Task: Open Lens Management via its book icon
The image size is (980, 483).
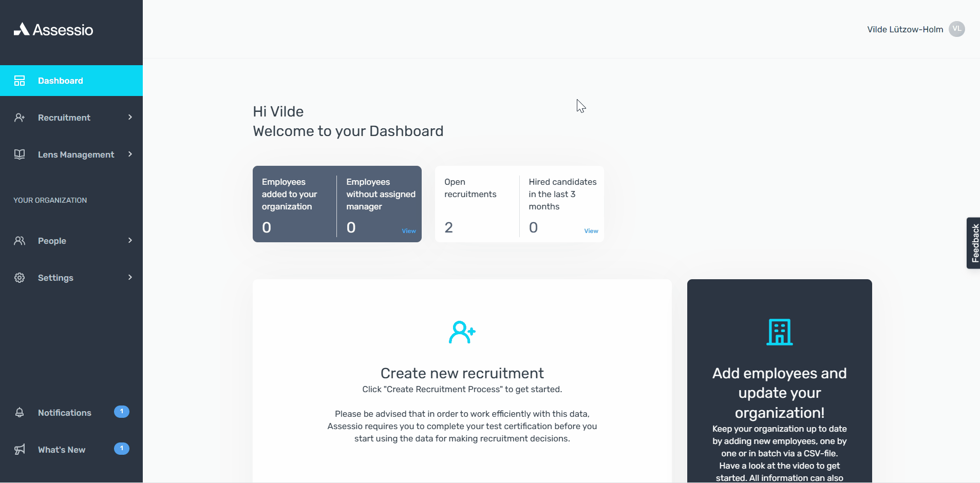Action: [20, 154]
